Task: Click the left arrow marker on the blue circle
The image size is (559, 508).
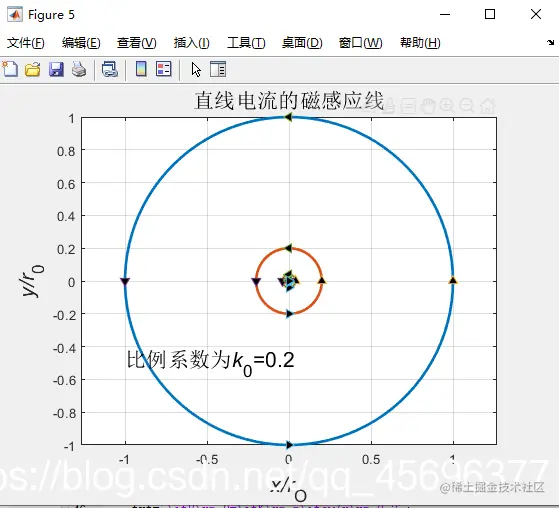Action: click(x=125, y=282)
